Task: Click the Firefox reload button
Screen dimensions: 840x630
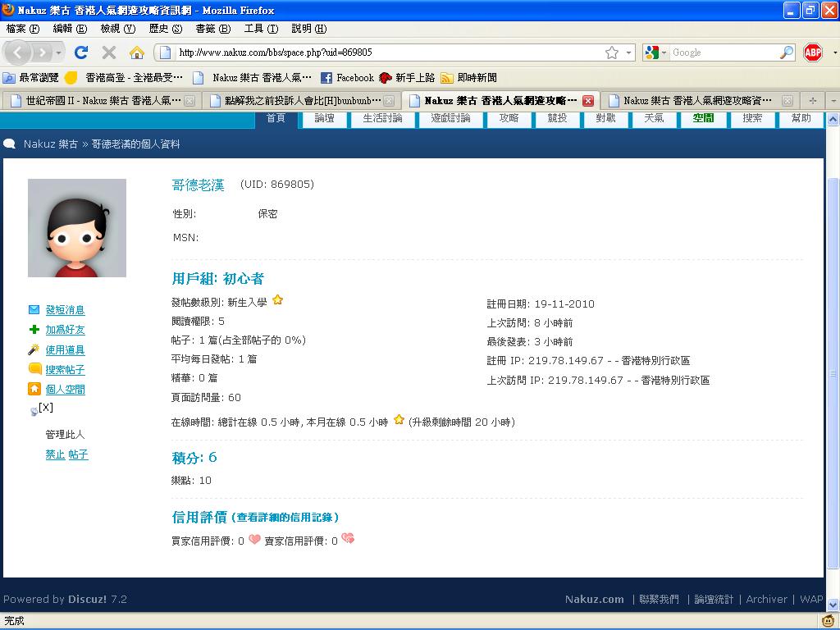Action: point(80,52)
